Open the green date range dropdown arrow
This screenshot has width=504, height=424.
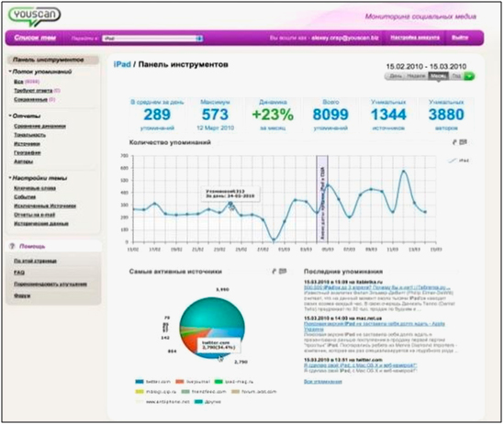point(469,76)
